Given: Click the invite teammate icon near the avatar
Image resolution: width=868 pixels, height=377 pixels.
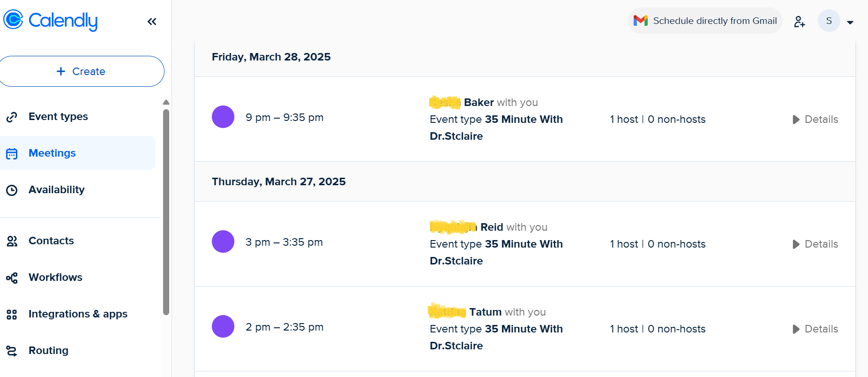Looking at the screenshot, I should (800, 21).
